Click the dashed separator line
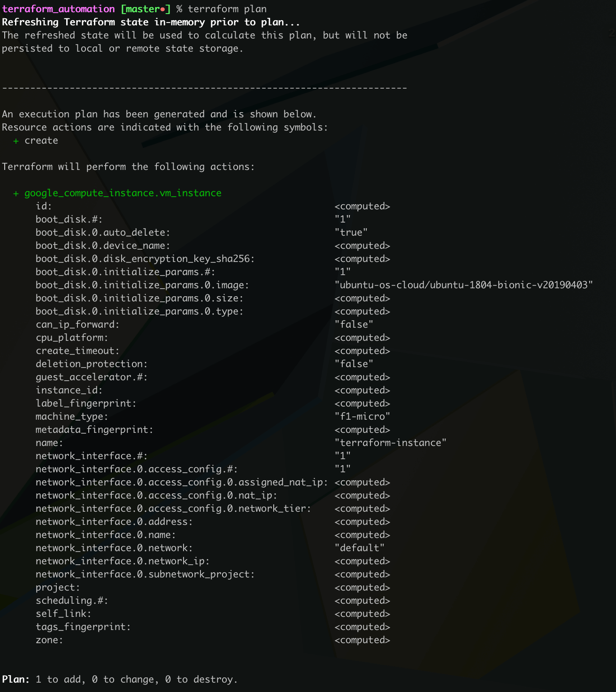 [x=205, y=88]
